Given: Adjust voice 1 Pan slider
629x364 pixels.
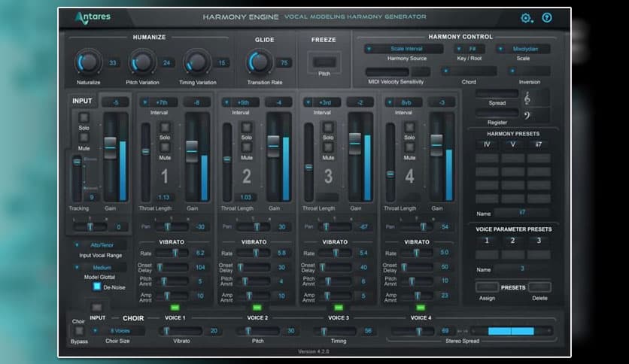Looking at the screenshot, I should 168,226.
